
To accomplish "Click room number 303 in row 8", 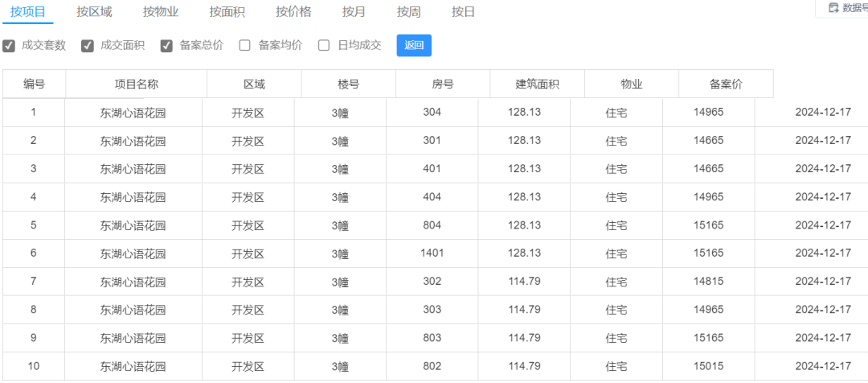I will click(x=432, y=309).
